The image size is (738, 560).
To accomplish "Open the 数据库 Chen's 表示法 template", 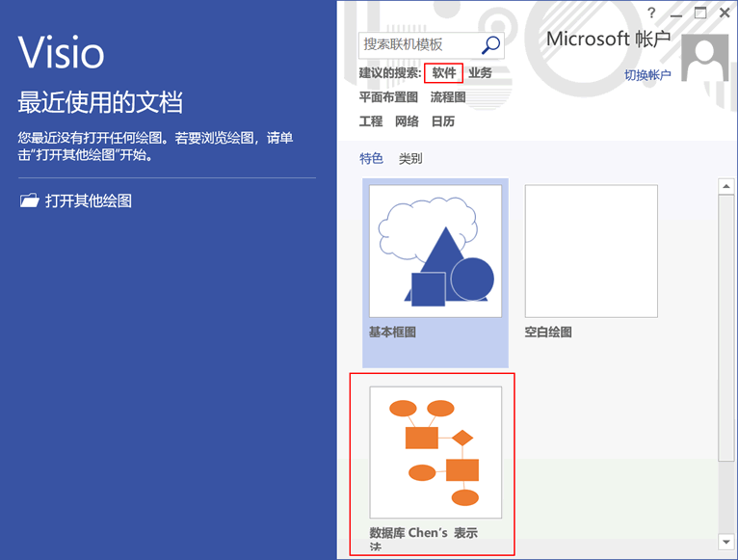I will click(x=435, y=453).
